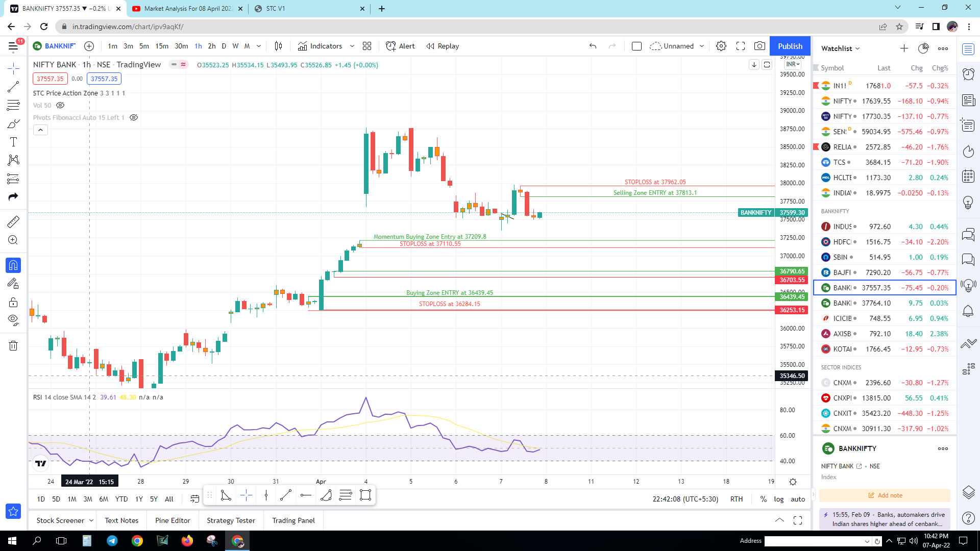Show the Pivots Fibonacci Auto indicator
This screenshot has height=551, width=980.
[x=134, y=117]
